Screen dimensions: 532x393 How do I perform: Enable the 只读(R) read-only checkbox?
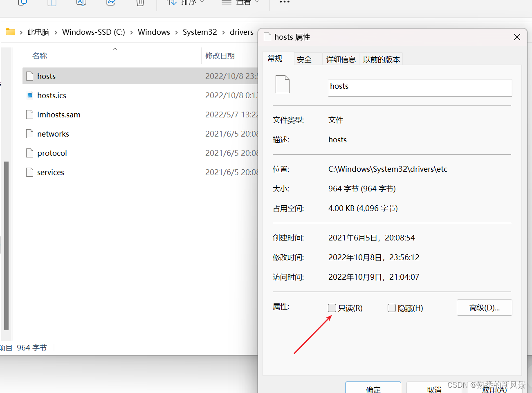tap(332, 308)
